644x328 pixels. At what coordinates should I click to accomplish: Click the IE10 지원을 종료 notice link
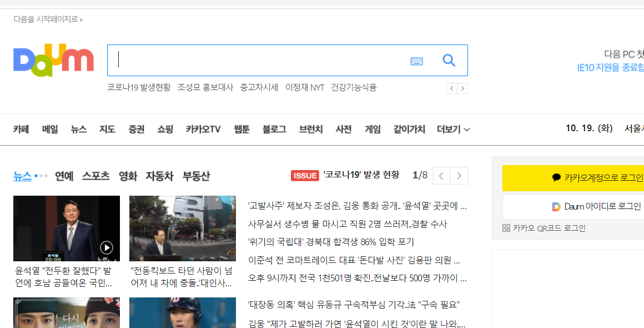(x=610, y=67)
